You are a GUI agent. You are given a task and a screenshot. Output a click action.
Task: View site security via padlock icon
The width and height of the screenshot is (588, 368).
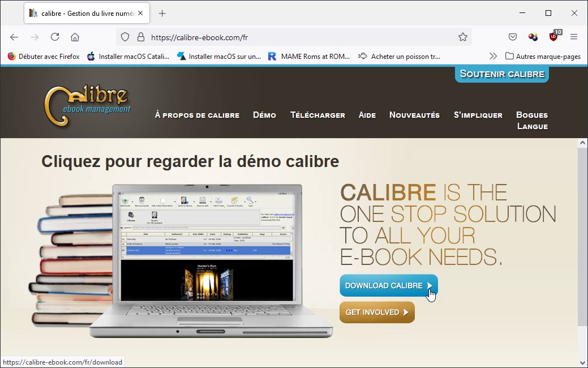(x=140, y=37)
